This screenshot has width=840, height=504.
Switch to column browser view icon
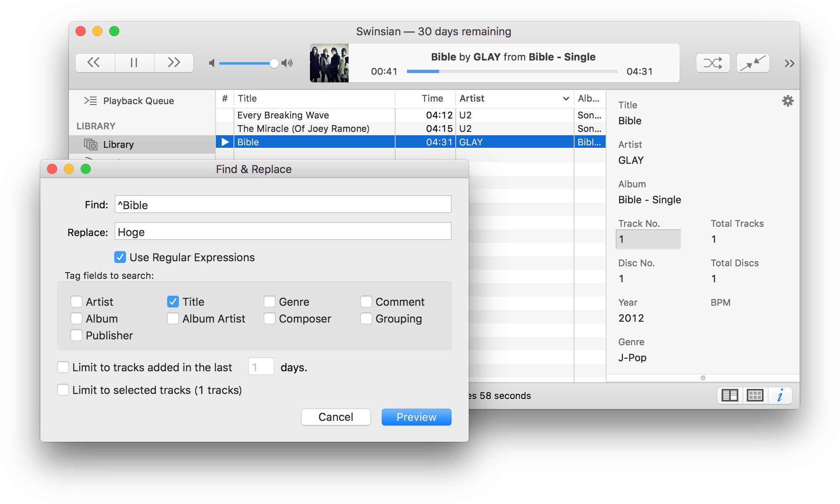click(x=730, y=395)
